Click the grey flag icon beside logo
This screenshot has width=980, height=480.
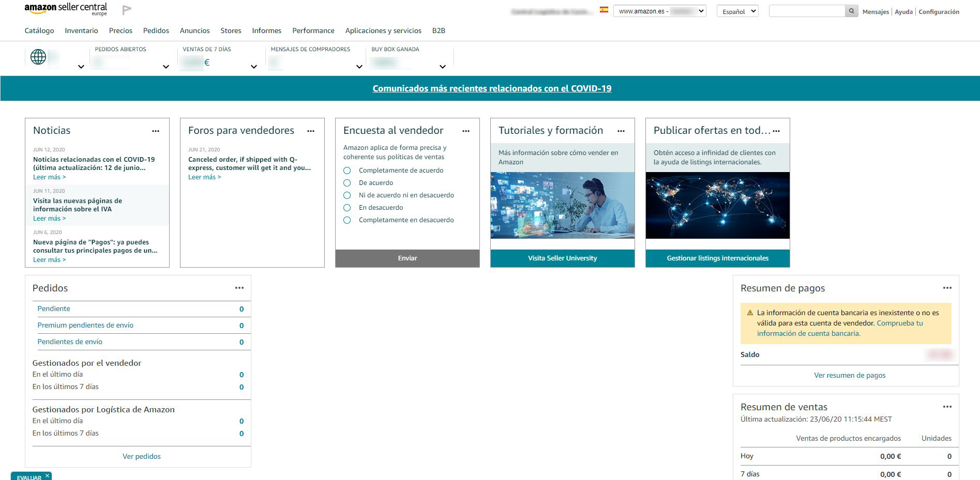(127, 10)
